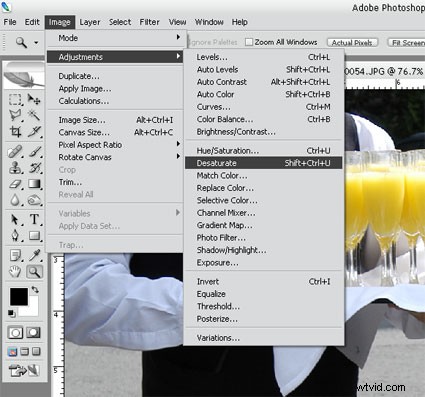Select the Polygonal Lasso tool
425x397 pixels.
click(15, 115)
